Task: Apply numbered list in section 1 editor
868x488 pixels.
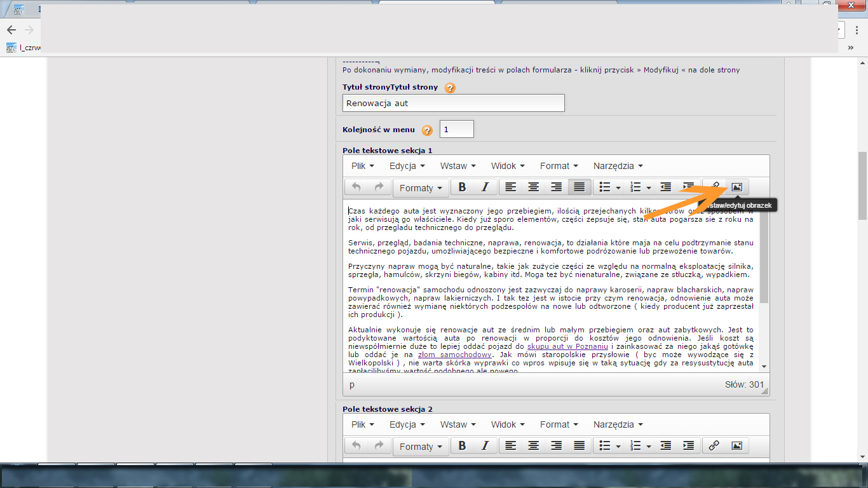Action: [x=635, y=187]
